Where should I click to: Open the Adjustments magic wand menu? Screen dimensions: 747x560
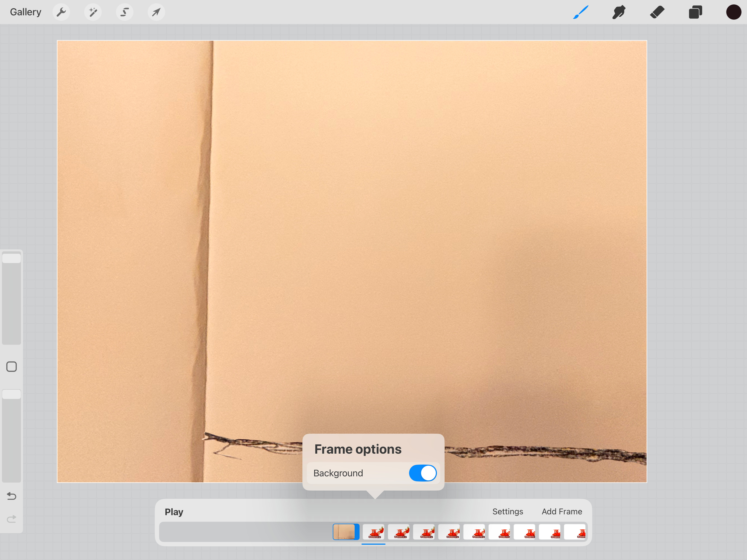point(93,12)
